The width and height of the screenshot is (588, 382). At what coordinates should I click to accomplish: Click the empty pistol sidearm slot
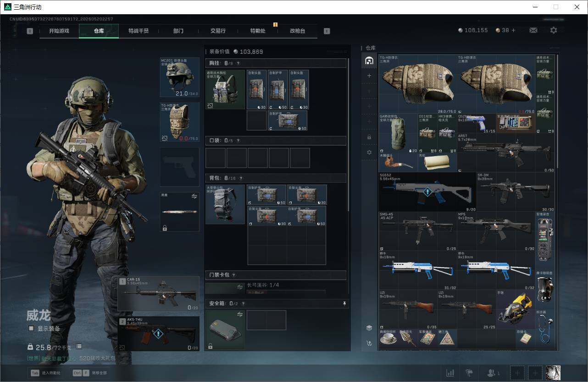pos(179,167)
